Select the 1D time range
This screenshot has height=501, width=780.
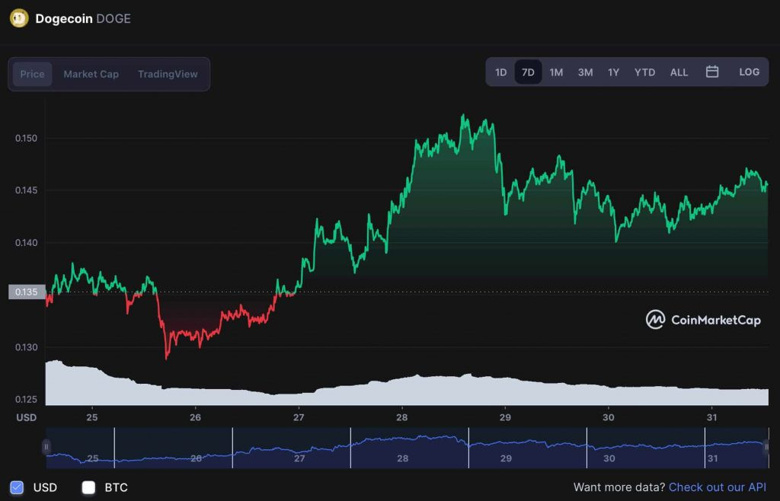tap(501, 72)
